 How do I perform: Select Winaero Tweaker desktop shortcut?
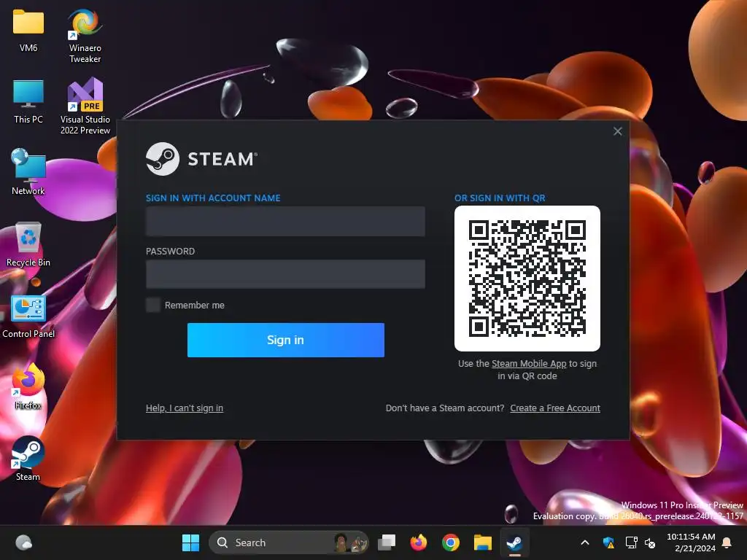coord(85,36)
